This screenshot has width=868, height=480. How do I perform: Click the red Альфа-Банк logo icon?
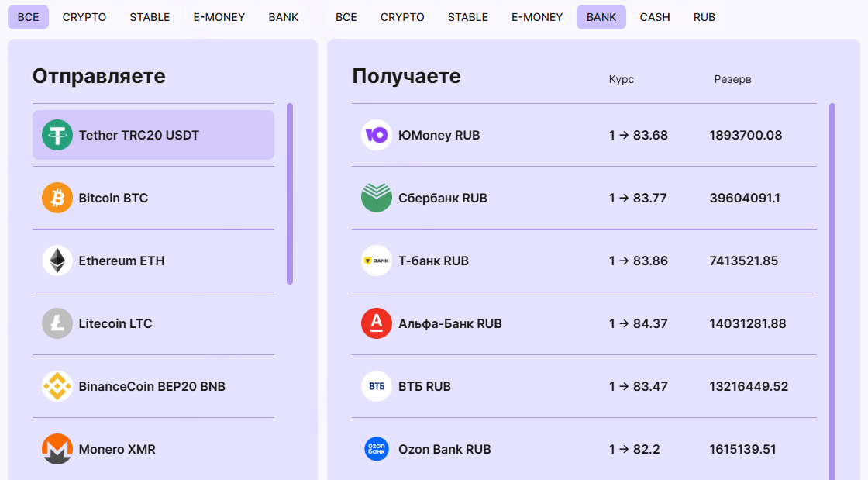pyautogui.click(x=377, y=323)
